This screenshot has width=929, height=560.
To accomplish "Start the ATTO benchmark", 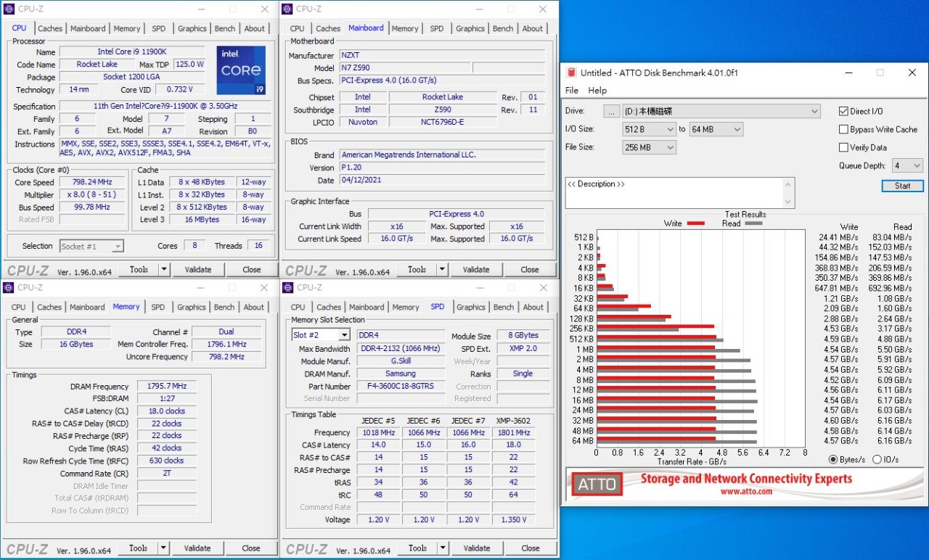I will 902,186.
